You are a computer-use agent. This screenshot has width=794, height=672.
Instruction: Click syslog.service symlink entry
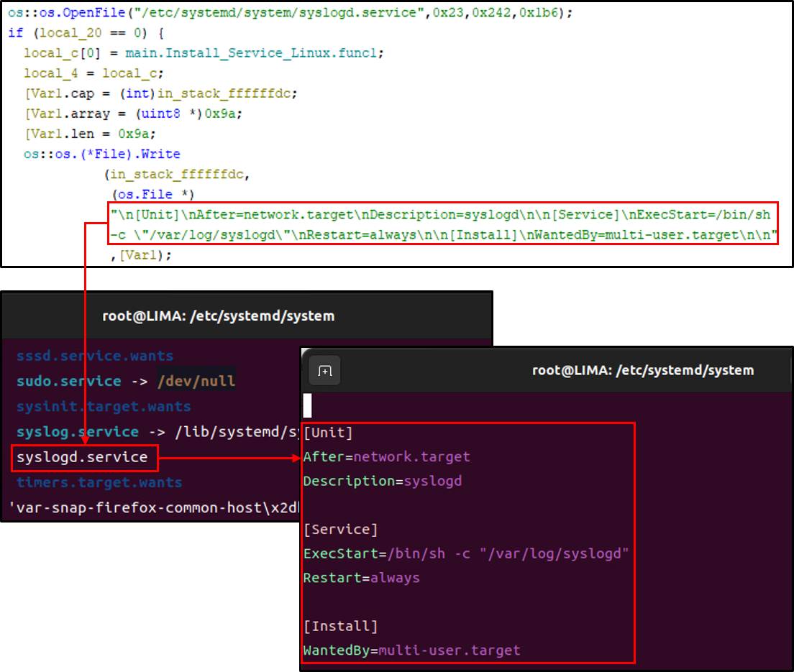coord(78,432)
